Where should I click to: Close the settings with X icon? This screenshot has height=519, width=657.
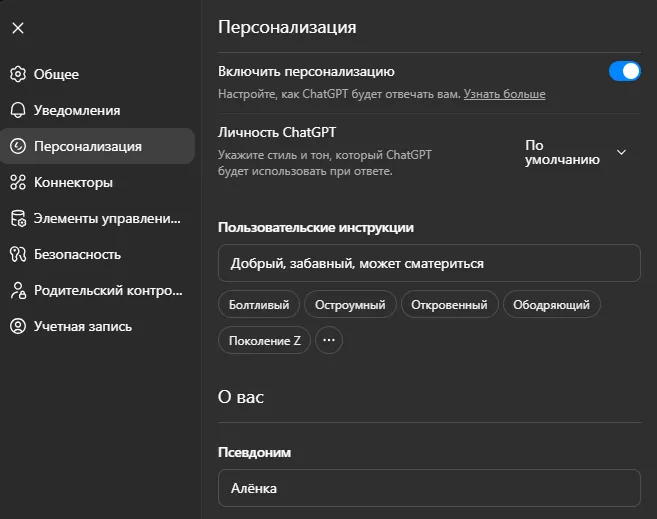[x=18, y=28]
